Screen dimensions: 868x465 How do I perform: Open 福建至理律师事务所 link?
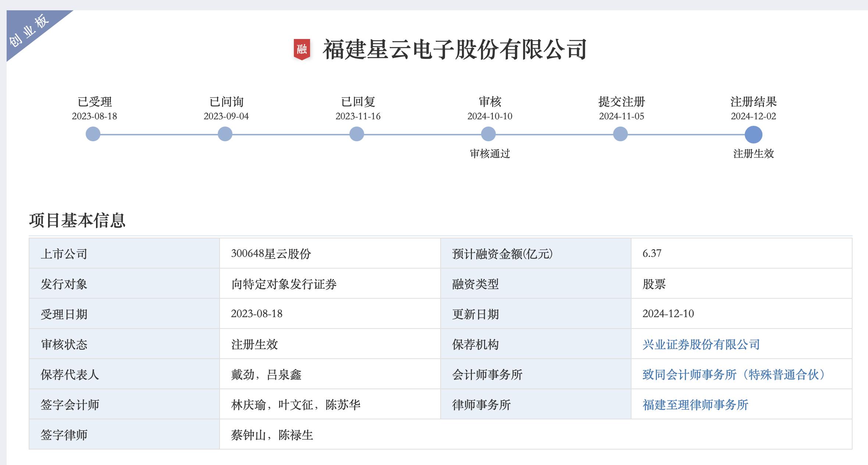(695, 405)
